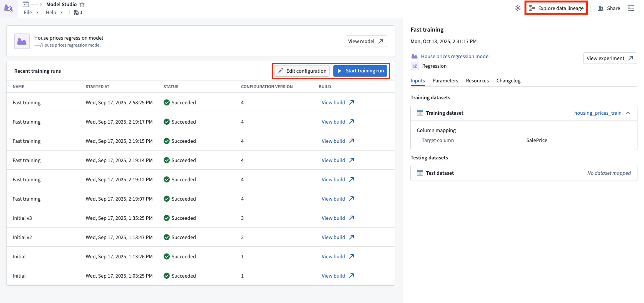Screen dimensions: 644x303
Task: Toggle the sun theme icon in header
Action: pyautogui.click(x=518, y=8)
